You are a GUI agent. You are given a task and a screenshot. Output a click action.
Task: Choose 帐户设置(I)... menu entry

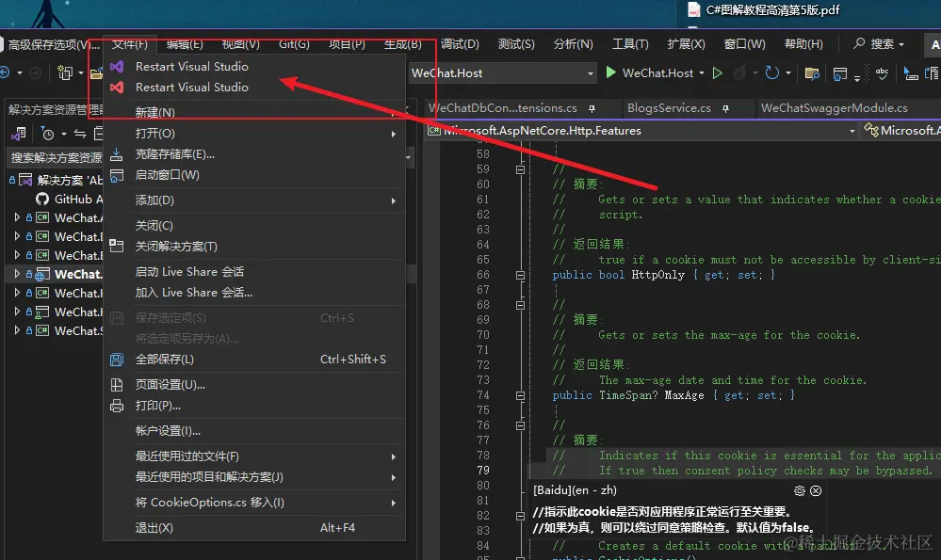(x=254, y=430)
